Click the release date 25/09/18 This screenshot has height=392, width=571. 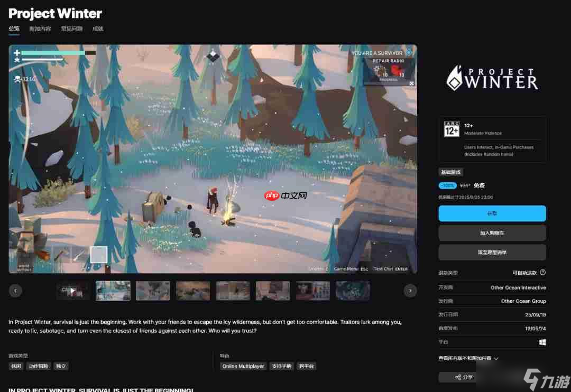point(535,315)
